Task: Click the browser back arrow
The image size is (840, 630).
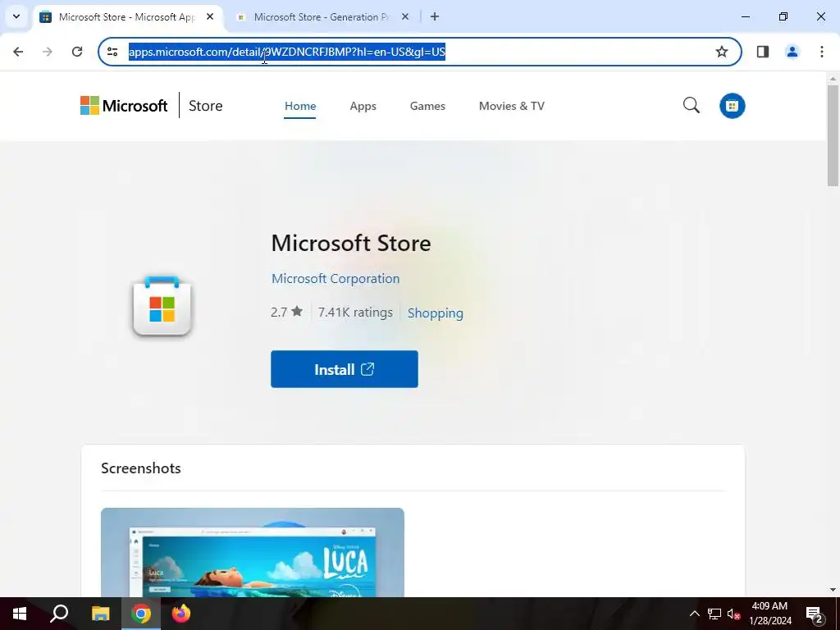Action: click(18, 52)
